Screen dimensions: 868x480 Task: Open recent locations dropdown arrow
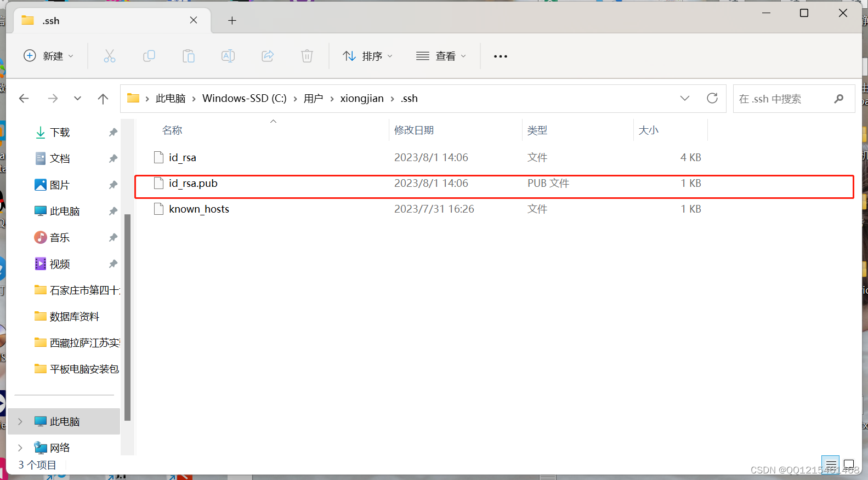coord(77,99)
